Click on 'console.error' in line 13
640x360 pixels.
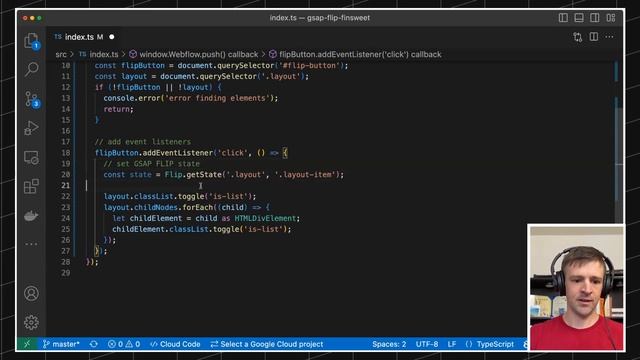132,98
